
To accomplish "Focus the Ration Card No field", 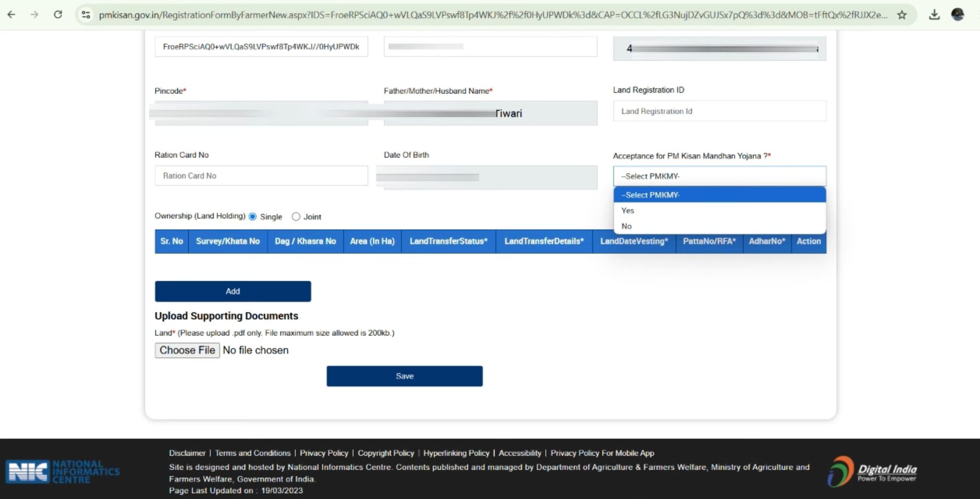I will 261,176.
